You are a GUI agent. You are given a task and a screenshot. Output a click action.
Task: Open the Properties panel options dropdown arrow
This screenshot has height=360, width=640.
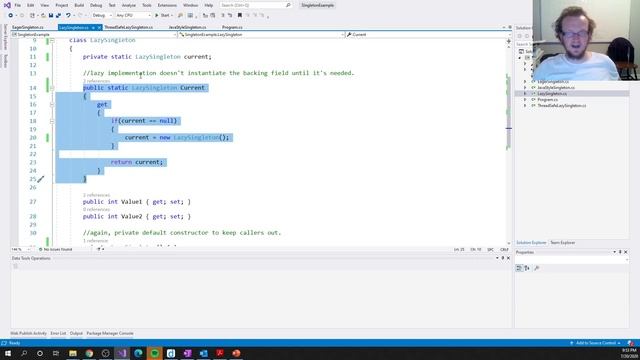click(x=614, y=252)
